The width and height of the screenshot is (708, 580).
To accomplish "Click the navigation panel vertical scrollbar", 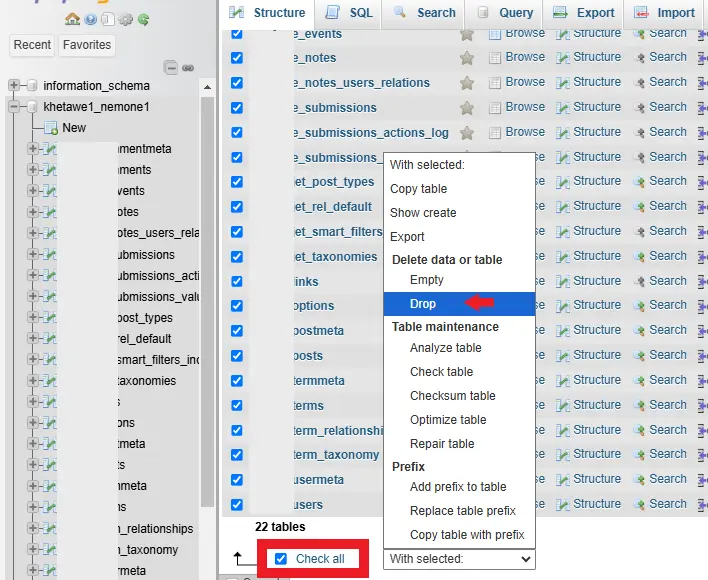I will coord(207,302).
